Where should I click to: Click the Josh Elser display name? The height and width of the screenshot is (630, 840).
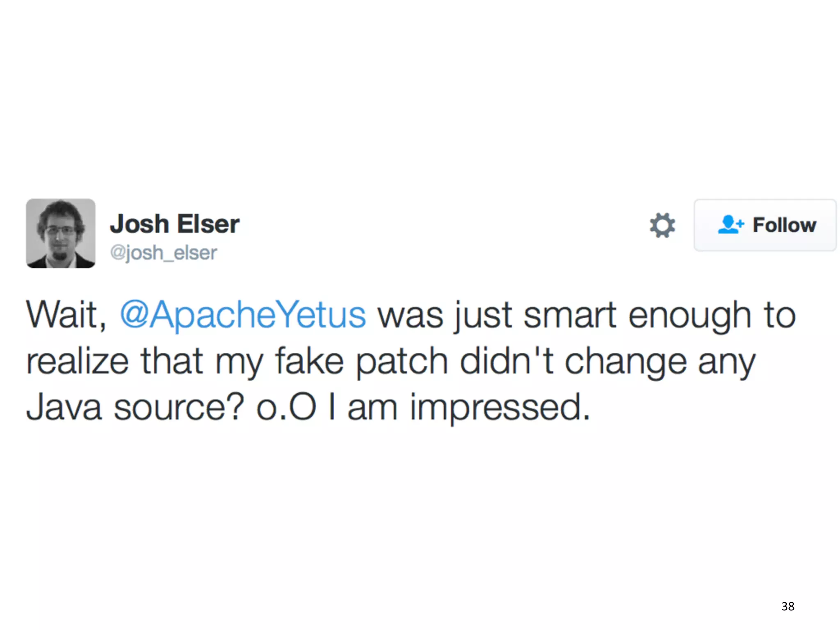pyautogui.click(x=175, y=224)
